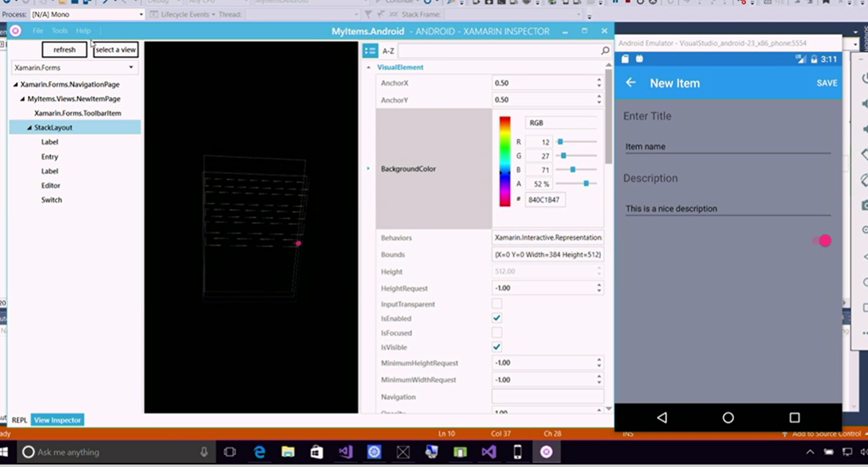Screen dimensions: 868x467
Task: Click the Bounds value field
Action: point(548,254)
